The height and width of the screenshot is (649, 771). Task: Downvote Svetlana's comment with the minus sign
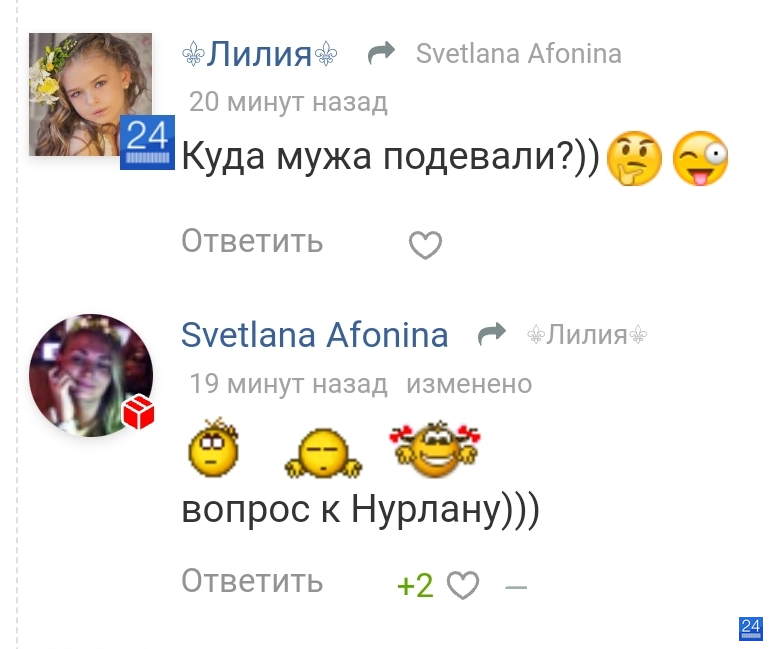[x=516, y=587]
